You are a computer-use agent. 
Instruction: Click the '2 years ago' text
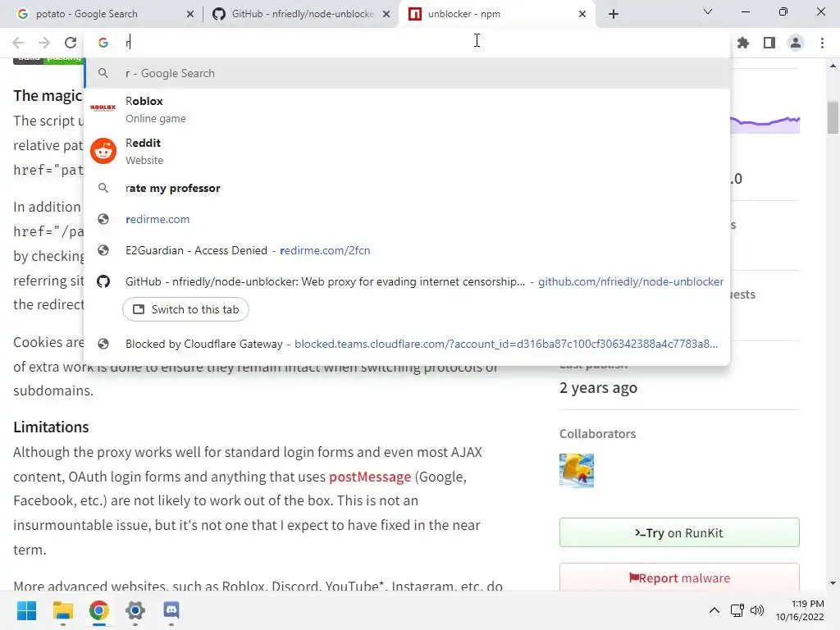pyautogui.click(x=598, y=387)
